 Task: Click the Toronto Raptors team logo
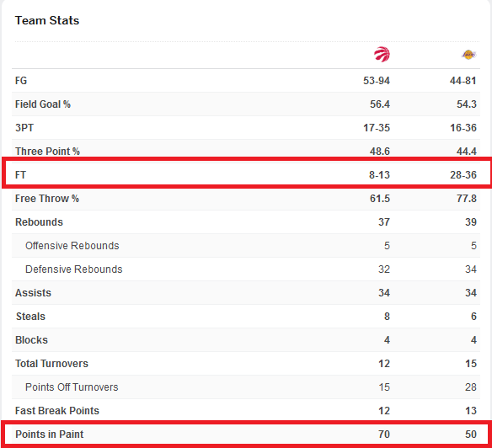coord(382,54)
